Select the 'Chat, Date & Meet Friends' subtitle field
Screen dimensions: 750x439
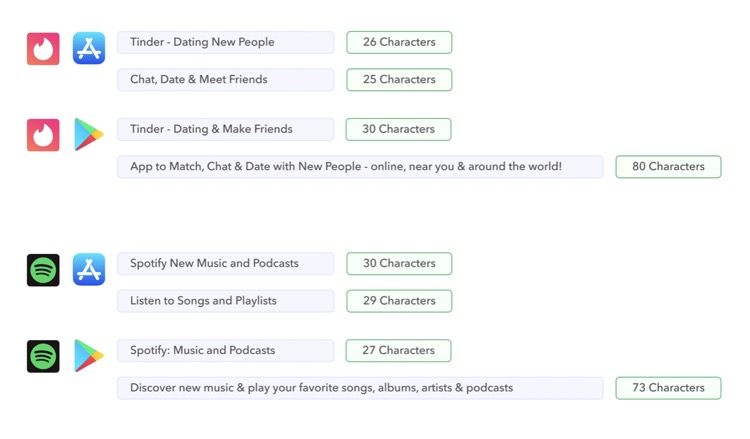coord(226,79)
